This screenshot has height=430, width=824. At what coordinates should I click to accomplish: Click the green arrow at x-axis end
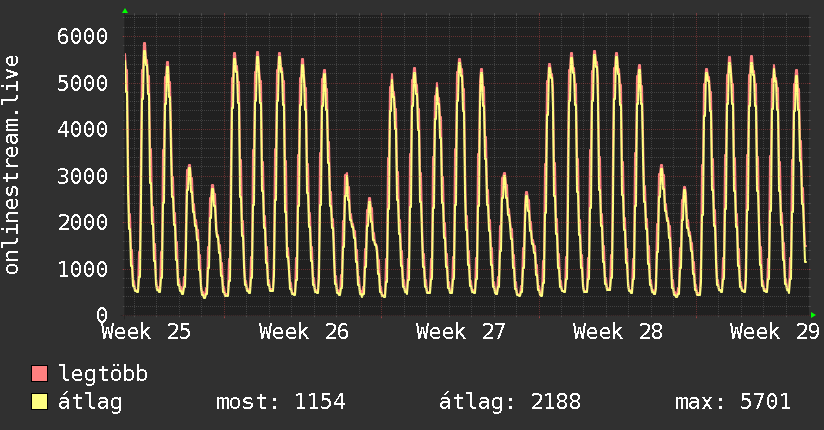813,315
